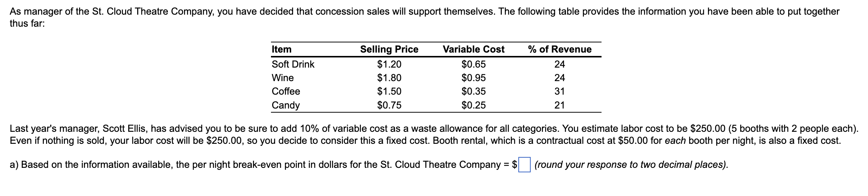Click the italic rounding instruction text
The image size is (868, 196).
click(x=632, y=165)
